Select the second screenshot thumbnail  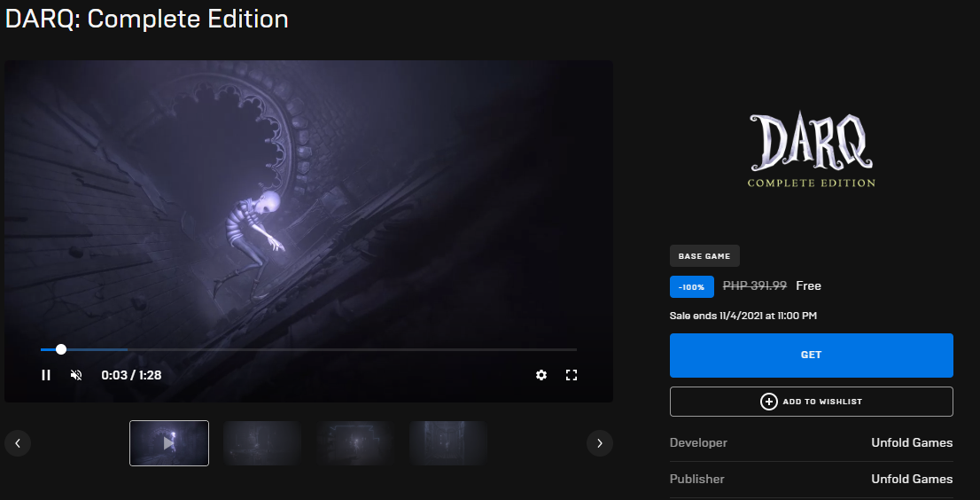point(262,443)
